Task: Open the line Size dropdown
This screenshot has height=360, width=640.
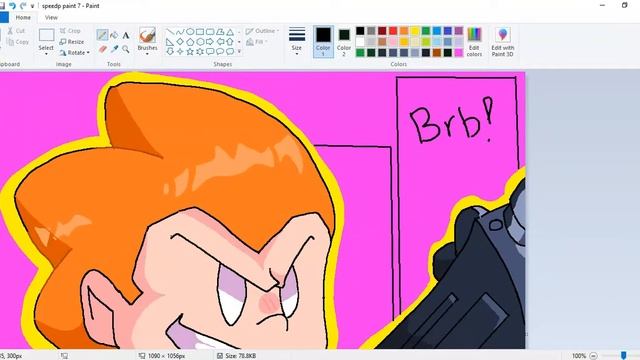Action: pyautogui.click(x=297, y=42)
